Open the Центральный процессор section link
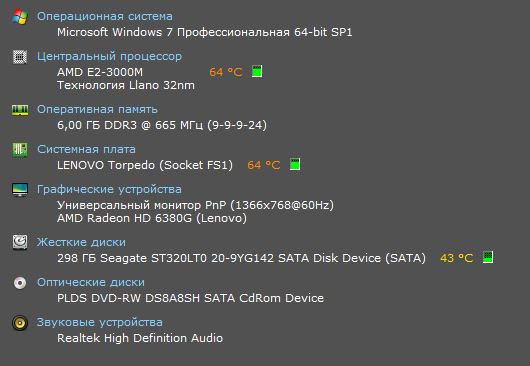 pos(110,56)
